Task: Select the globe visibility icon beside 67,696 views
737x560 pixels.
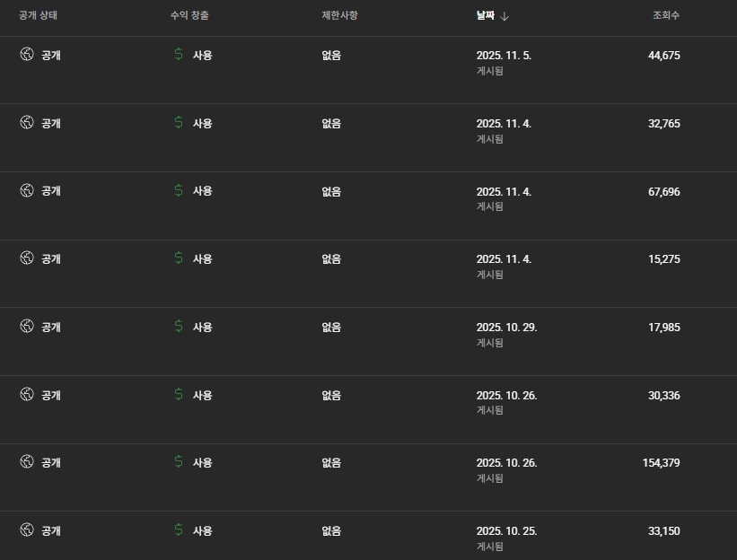Action: click(27, 190)
